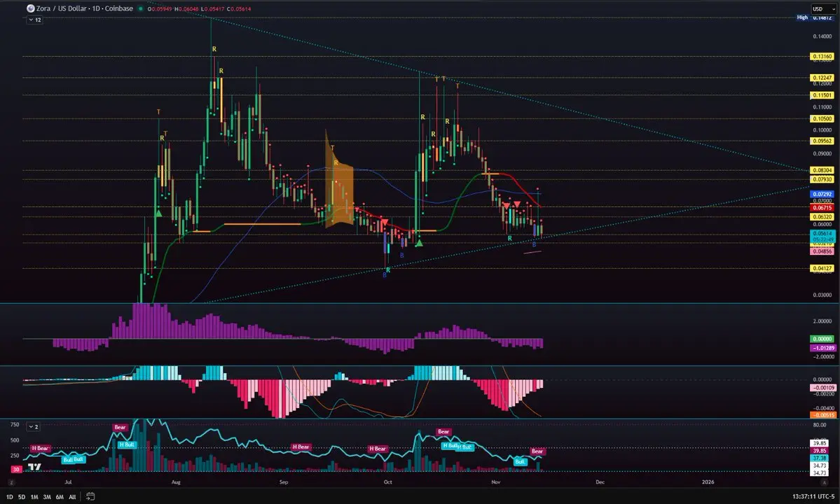This screenshot has height=504, width=840.
Task: Select the 3M time range
Action: point(47,497)
